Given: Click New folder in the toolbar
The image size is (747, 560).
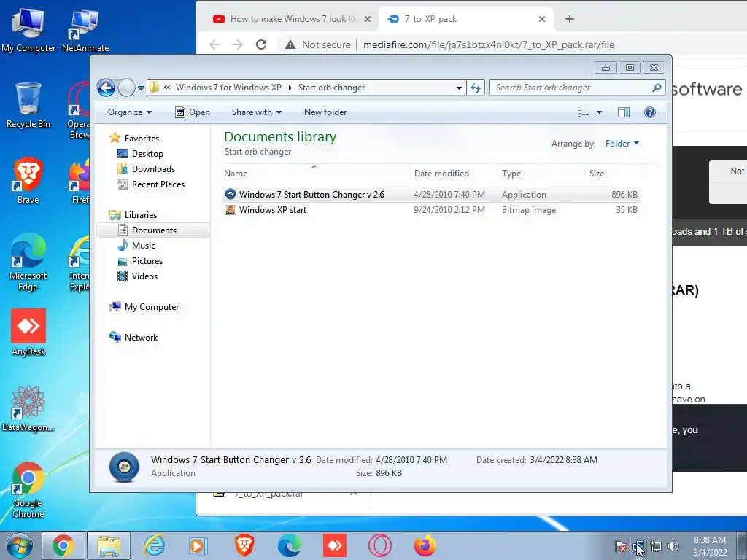Looking at the screenshot, I should 325,112.
